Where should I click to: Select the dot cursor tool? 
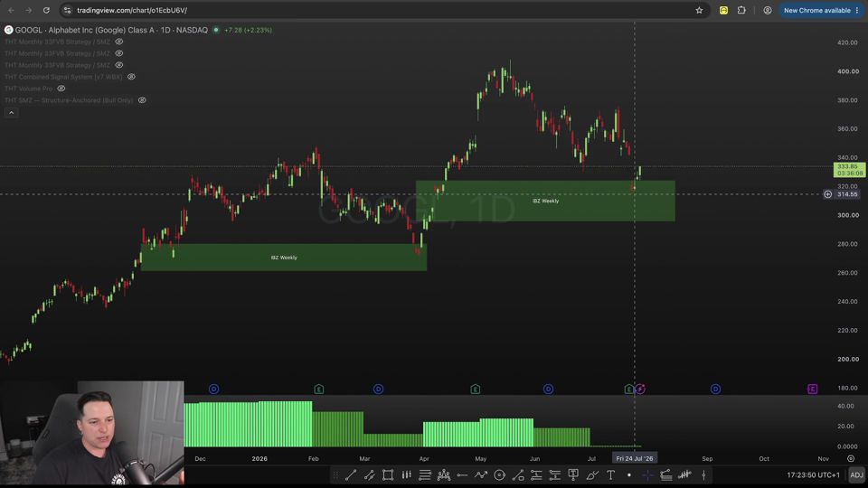[x=629, y=474]
